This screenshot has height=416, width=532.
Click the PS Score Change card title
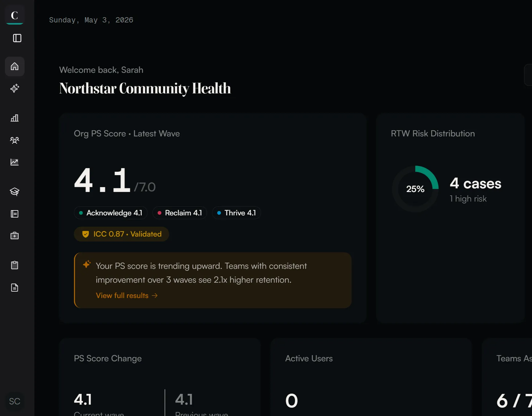pos(108,359)
